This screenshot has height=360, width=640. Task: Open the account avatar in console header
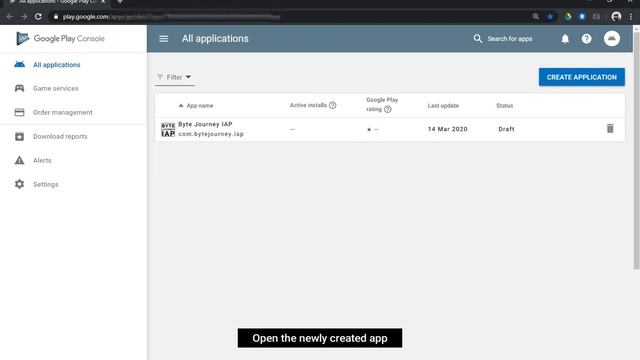(612, 39)
